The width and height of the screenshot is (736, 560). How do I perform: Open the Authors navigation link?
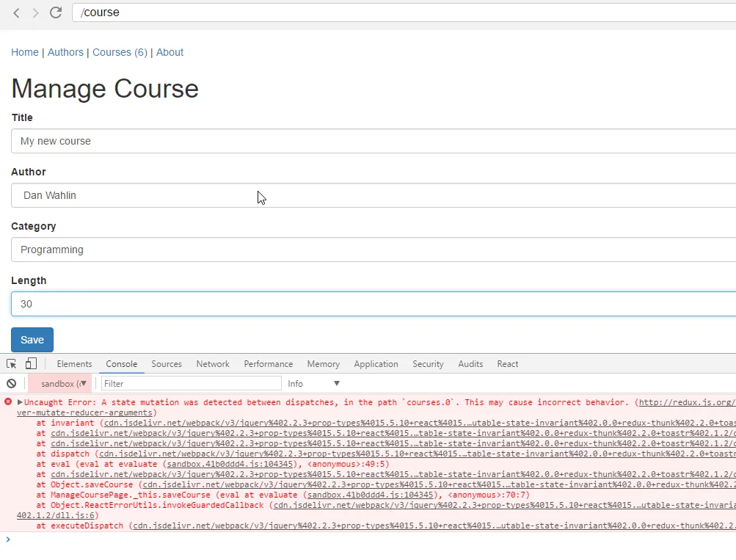65,52
